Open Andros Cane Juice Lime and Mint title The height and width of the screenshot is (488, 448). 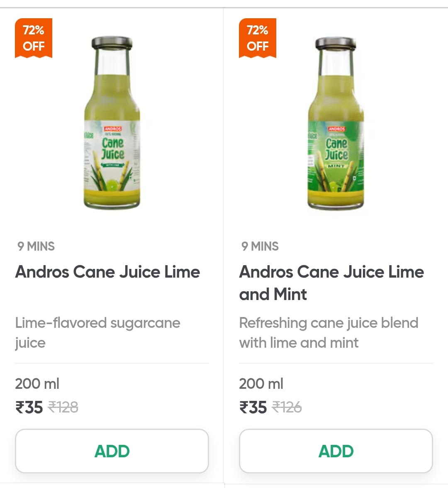point(332,283)
